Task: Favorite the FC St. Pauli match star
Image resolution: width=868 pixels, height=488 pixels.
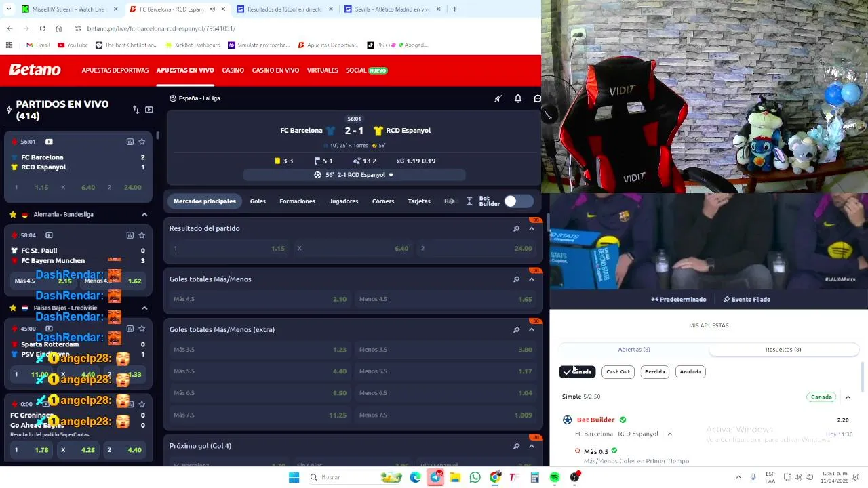Action: coord(142,235)
